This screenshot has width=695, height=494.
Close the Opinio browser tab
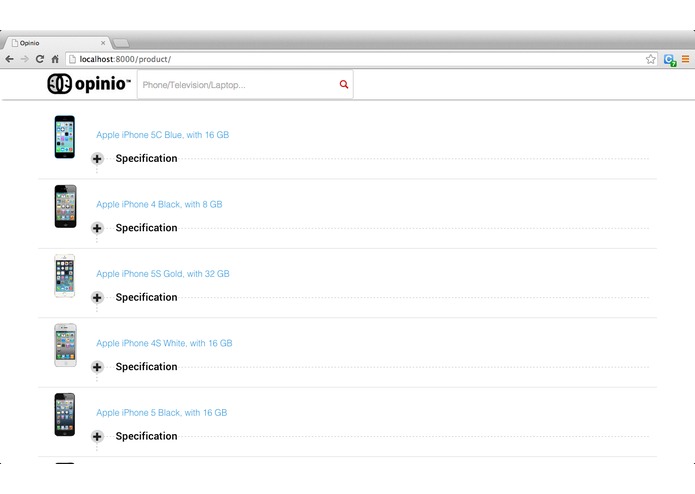pyautogui.click(x=103, y=43)
